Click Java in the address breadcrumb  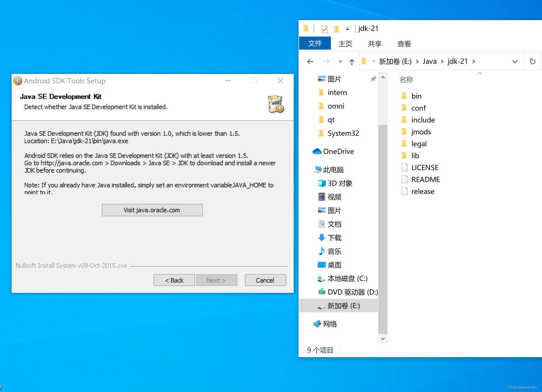(x=430, y=61)
